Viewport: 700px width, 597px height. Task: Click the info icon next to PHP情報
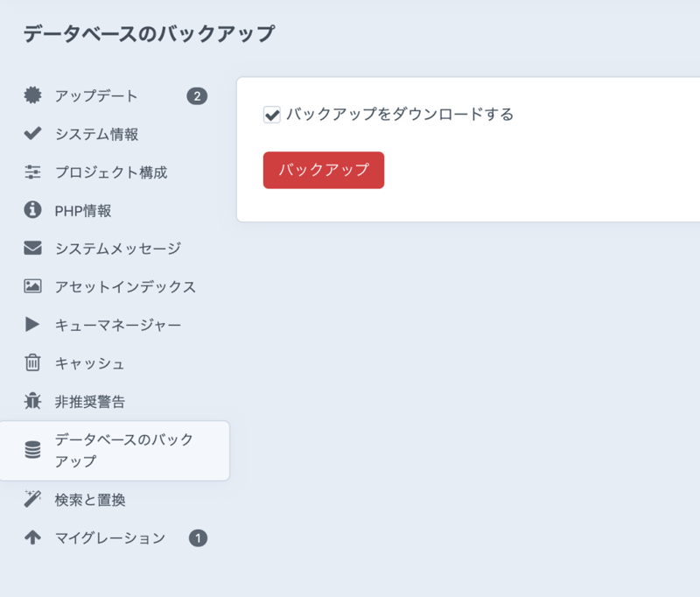31,211
